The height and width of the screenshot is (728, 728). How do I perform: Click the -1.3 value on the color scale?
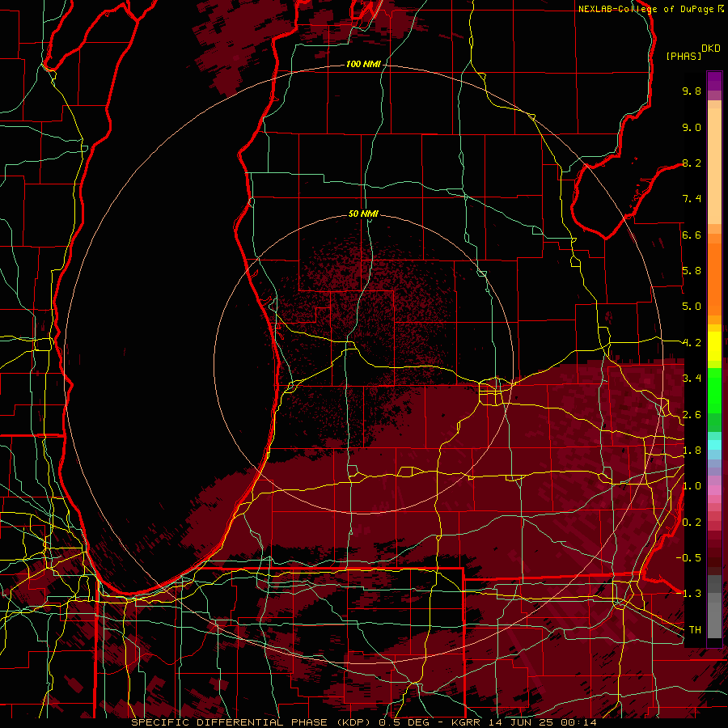tap(688, 594)
